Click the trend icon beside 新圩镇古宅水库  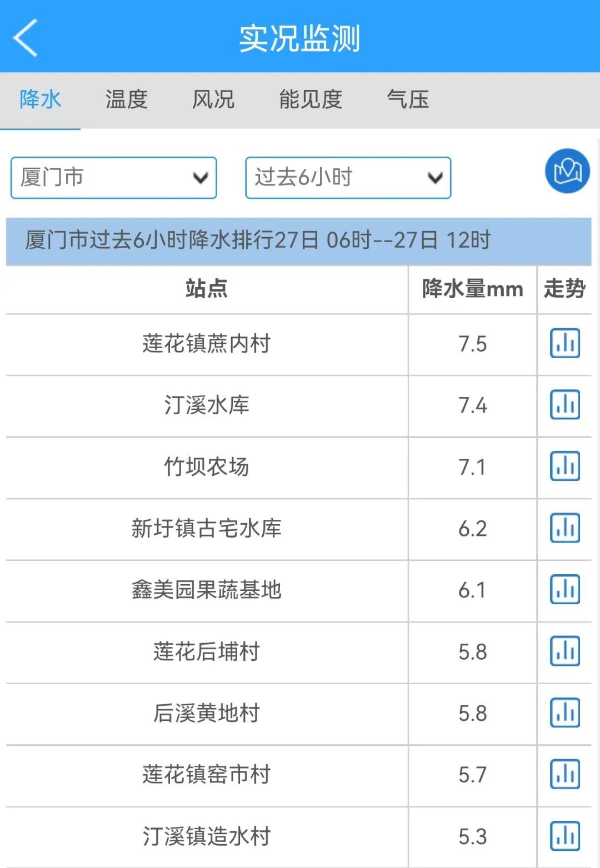pyautogui.click(x=564, y=529)
